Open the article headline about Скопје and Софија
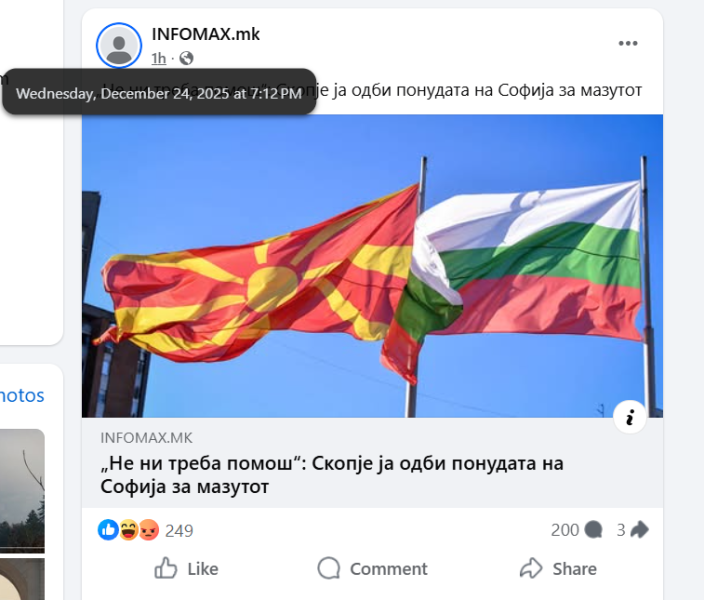This screenshot has width=704, height=600. 332,475
